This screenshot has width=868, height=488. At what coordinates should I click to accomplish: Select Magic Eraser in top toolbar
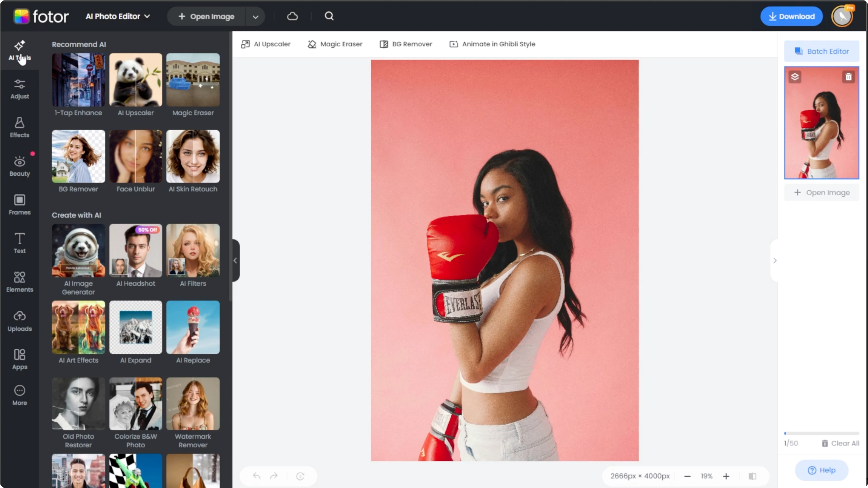(x=335, y=44)
